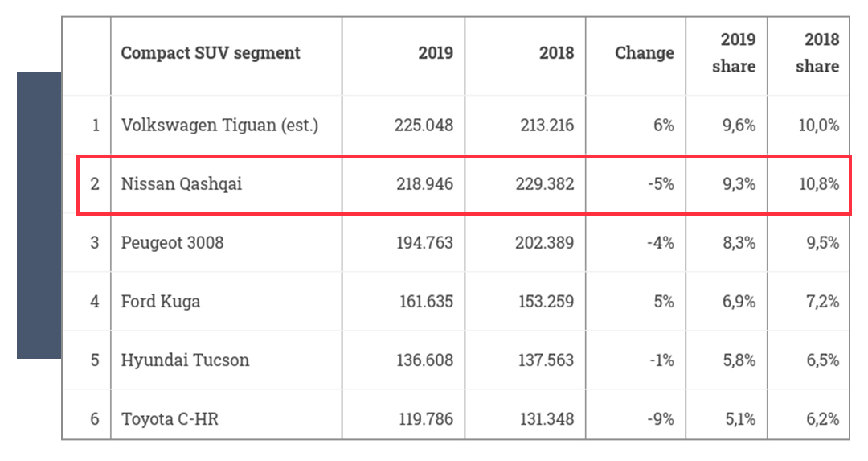Select the Peugeot 3008 row name
This screenshot has width=868, height=461.
172,242
